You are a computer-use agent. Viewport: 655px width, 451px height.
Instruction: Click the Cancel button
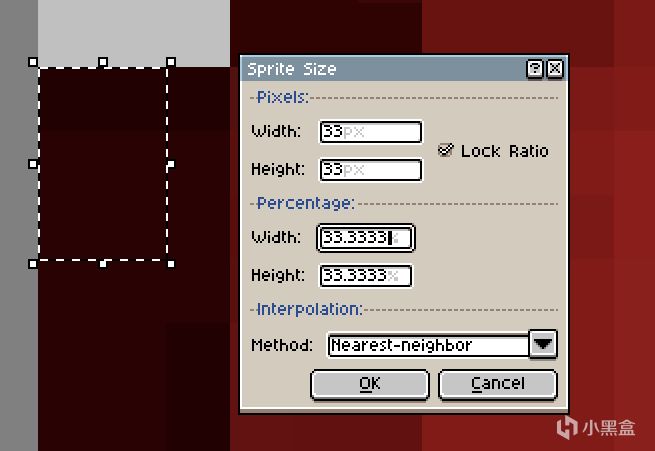[498, 384]
